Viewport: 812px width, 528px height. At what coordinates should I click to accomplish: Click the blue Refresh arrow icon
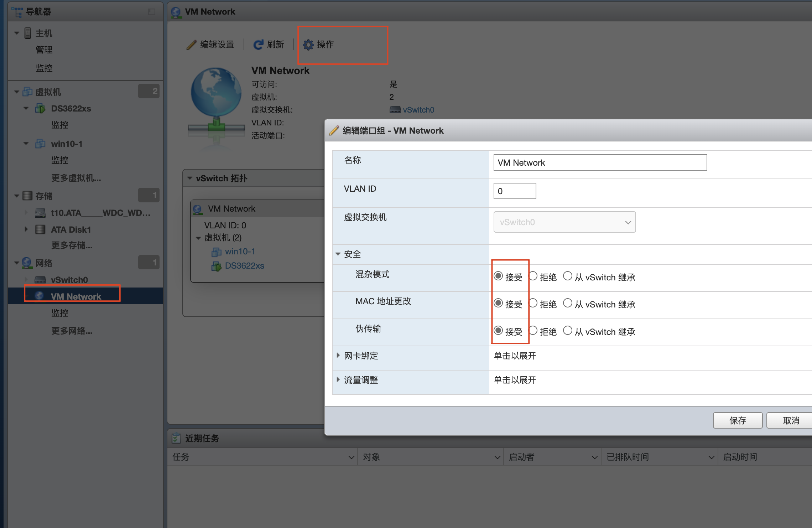pos(258,45)
